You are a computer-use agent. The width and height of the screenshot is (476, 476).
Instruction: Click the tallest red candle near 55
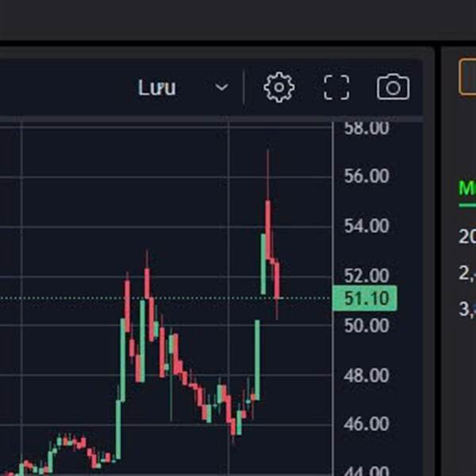pyautogui.click(x=268, y=230)
